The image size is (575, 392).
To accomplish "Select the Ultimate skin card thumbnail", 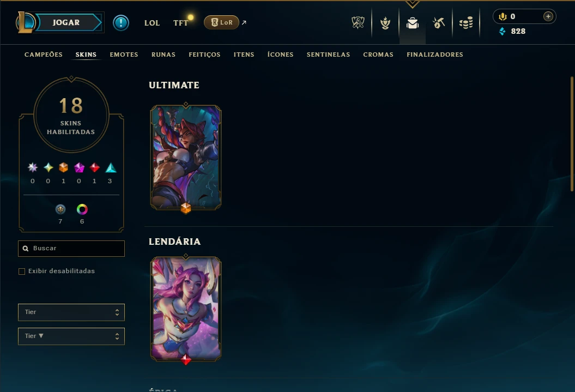I will (x=185, y=158).
